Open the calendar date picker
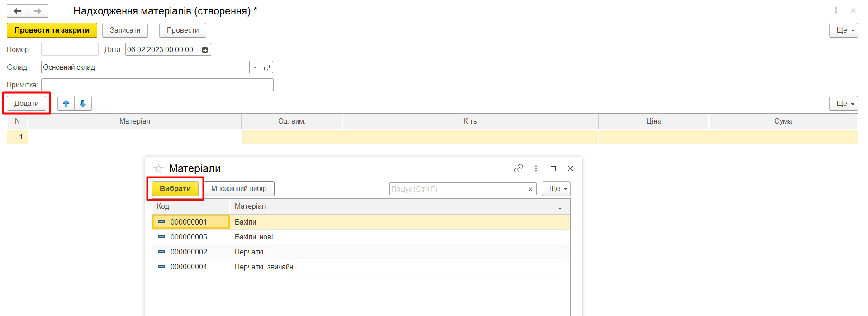Image resolution: width=868 pixels, height=316 pixels. pos(205,50)
